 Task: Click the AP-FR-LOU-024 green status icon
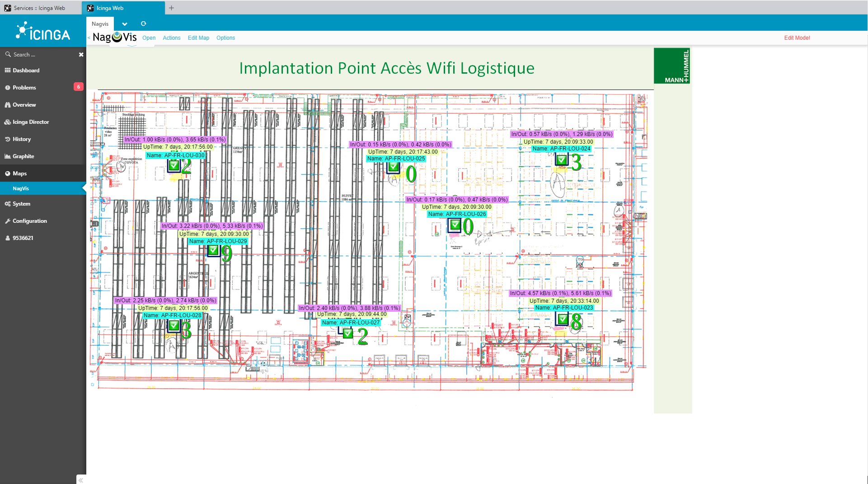coord(561,160)
